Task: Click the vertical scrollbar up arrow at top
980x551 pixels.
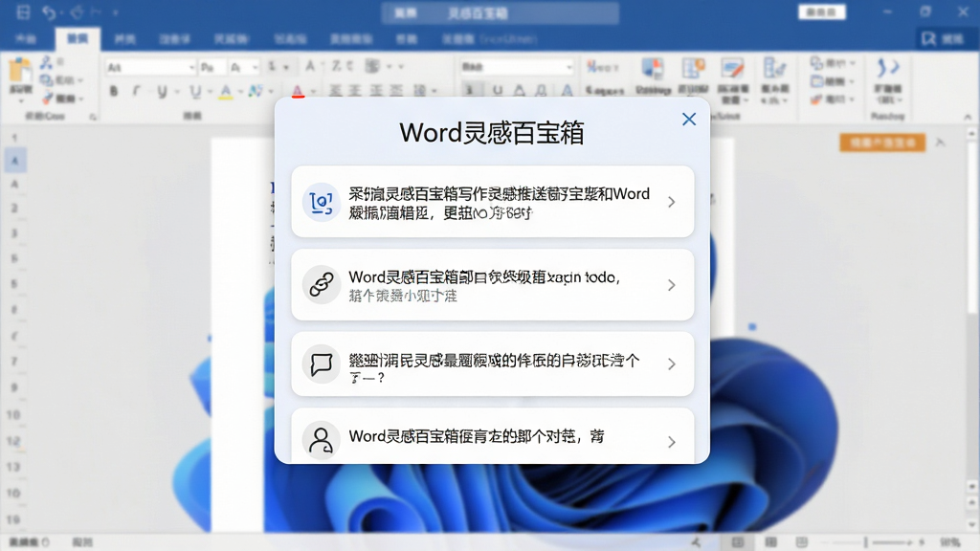Action: [x=972, y=133]
